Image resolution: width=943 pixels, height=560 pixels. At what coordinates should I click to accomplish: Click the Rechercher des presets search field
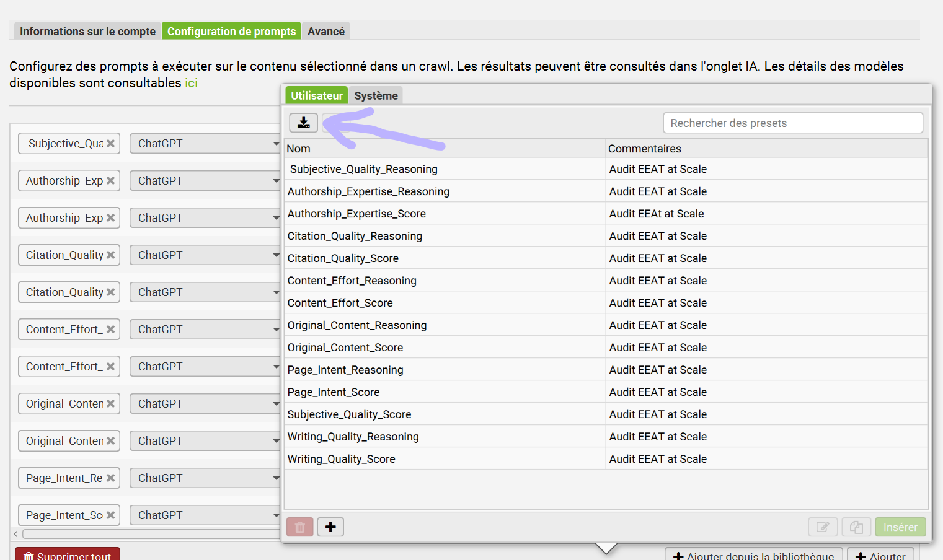coord(792,123)
